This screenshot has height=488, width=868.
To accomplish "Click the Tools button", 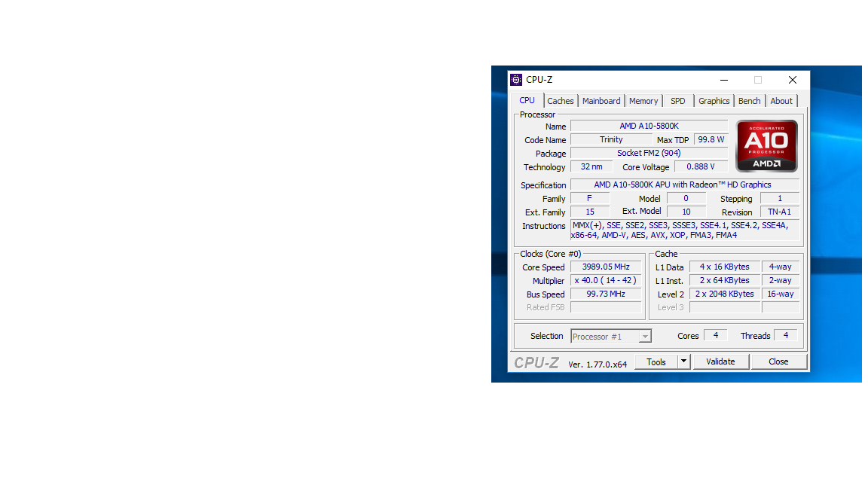I will [x=656, y=361].
